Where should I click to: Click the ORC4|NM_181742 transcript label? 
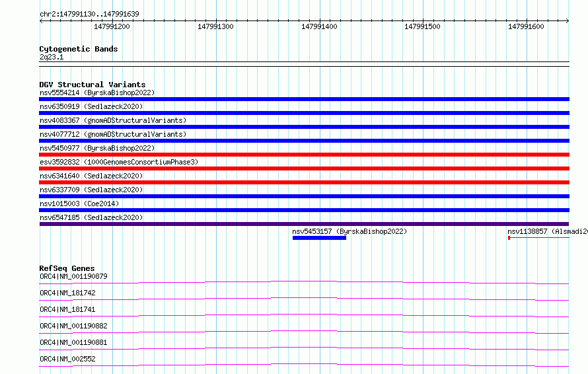click(67, 293)
